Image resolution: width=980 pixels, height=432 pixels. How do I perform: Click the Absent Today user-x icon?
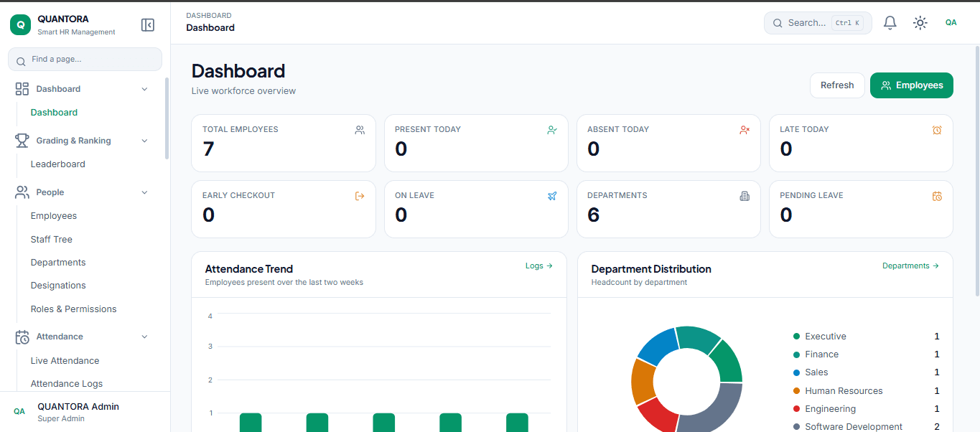tap(745, 130)
